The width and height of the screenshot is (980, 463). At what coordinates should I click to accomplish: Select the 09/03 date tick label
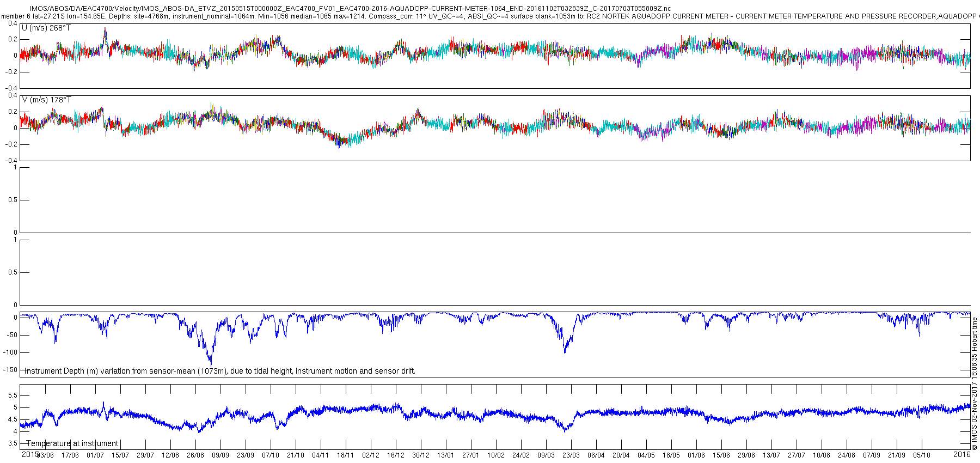546,455
